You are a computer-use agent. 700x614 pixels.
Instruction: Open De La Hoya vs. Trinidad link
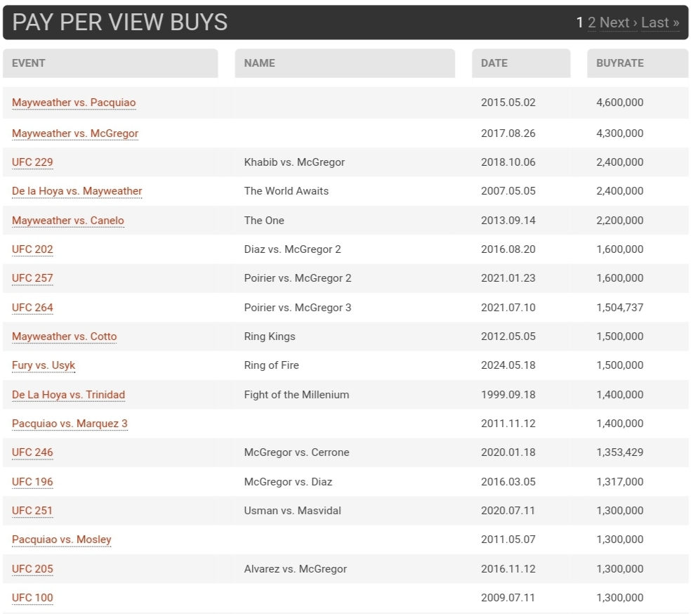coord(68,395)
